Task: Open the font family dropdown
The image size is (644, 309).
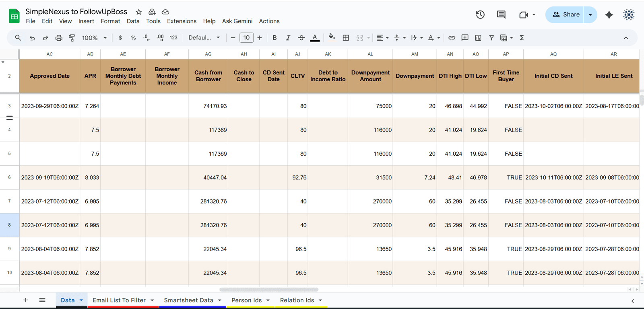Action: (204, 38)
